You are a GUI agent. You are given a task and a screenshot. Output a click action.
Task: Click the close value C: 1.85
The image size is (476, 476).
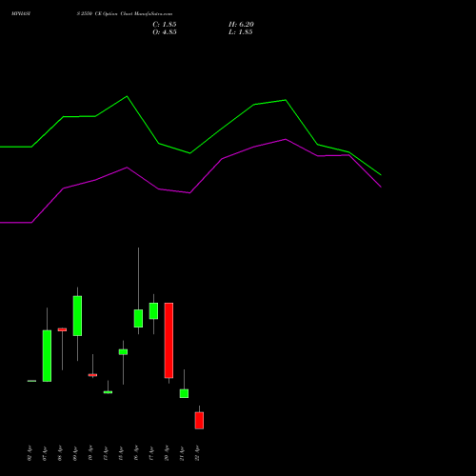point(165,25)
